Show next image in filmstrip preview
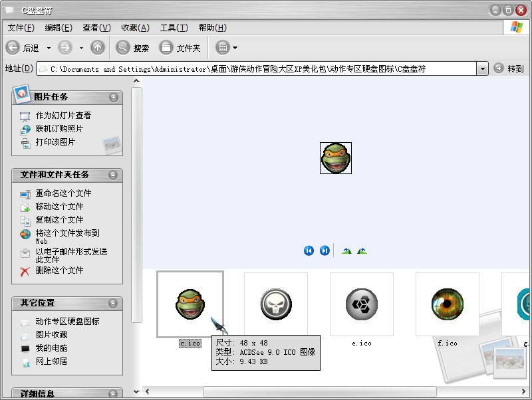 coord(325,250)
